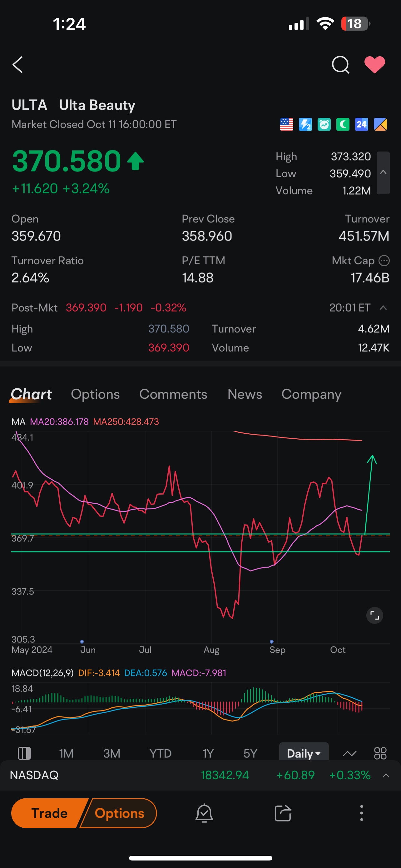Open the three-dot more menu

tap(362, 813)
